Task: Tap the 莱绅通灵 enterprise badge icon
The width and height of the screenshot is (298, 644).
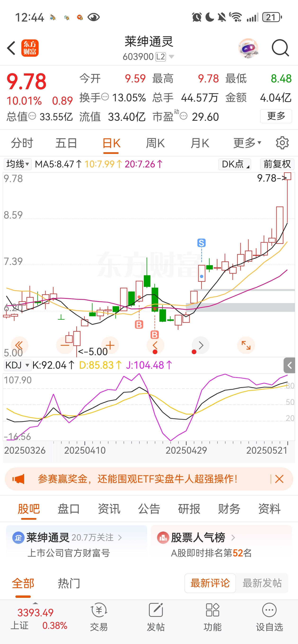Action: 18,537
